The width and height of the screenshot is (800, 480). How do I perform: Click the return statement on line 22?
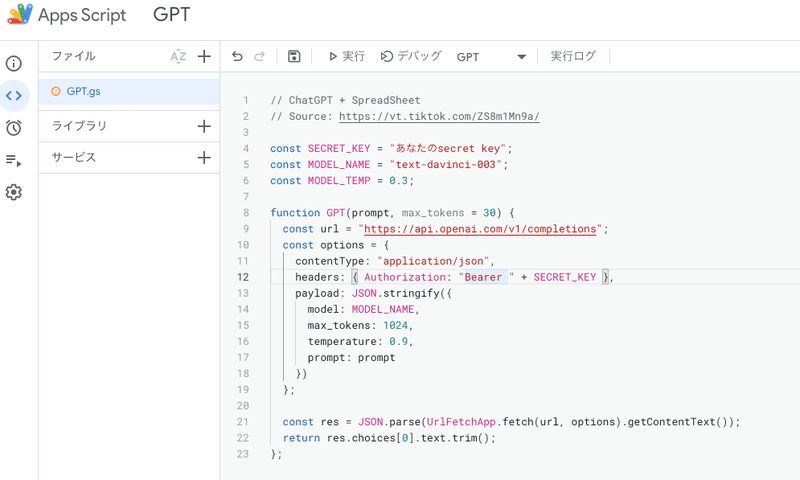389,438
